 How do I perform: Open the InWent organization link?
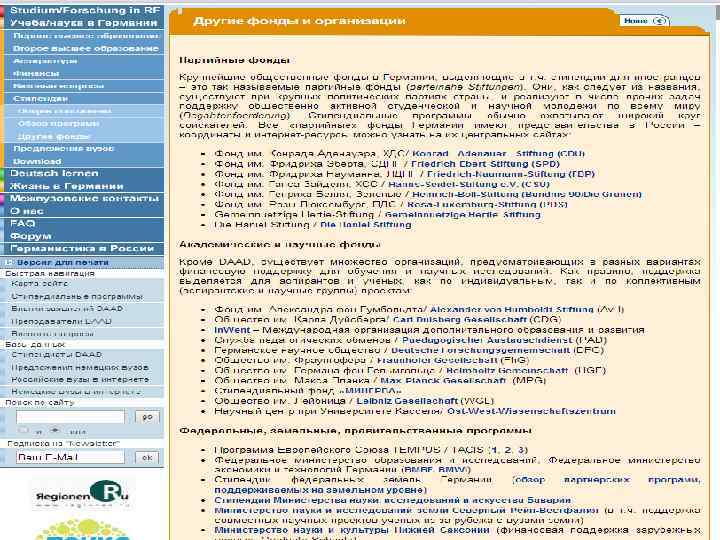(x=232, y=330)
